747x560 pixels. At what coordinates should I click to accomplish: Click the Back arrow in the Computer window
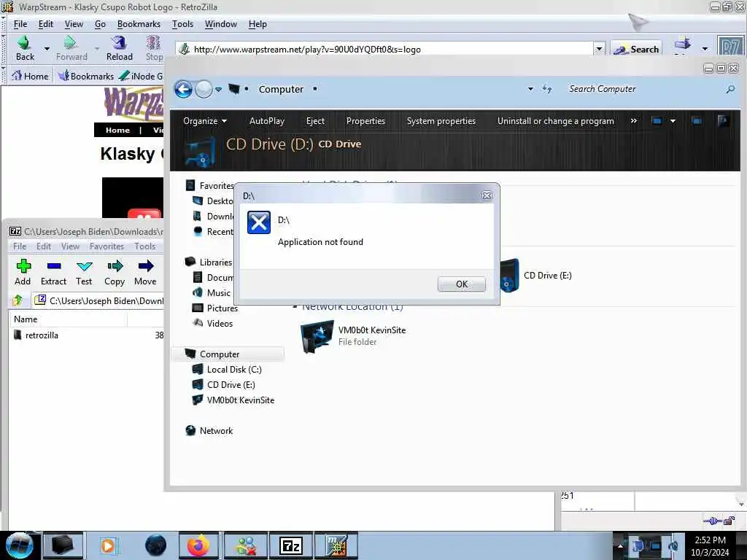183,89
